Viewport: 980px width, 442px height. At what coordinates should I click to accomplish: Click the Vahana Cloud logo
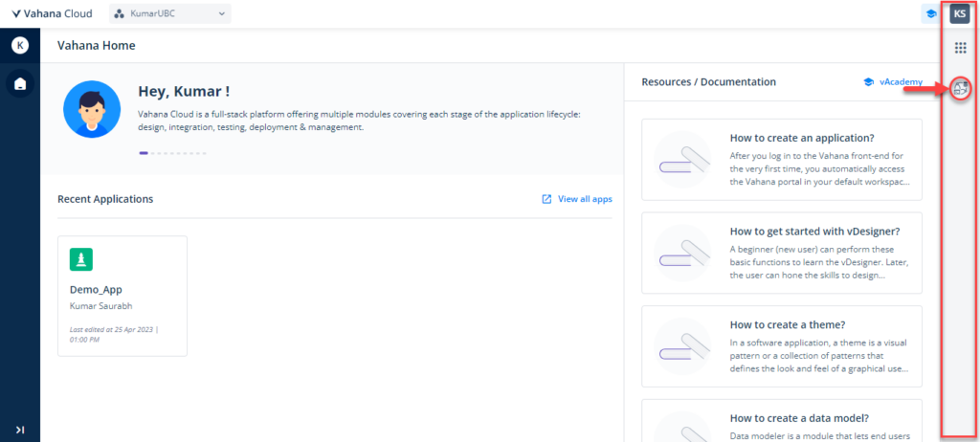(52, 13)
